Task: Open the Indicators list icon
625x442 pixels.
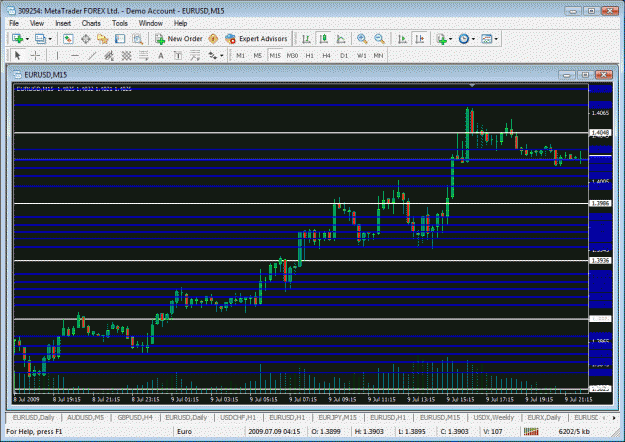Action: pos(441,39)
